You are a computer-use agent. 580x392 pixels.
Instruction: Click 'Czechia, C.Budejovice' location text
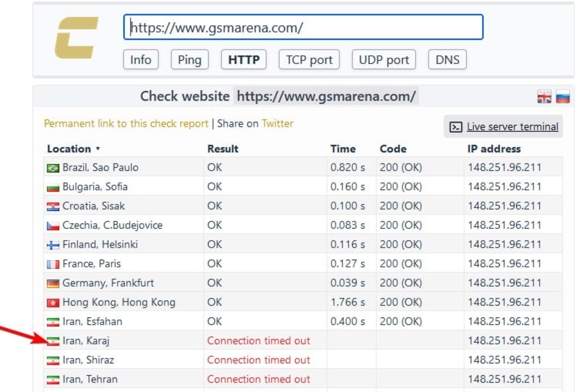(112, 225)
